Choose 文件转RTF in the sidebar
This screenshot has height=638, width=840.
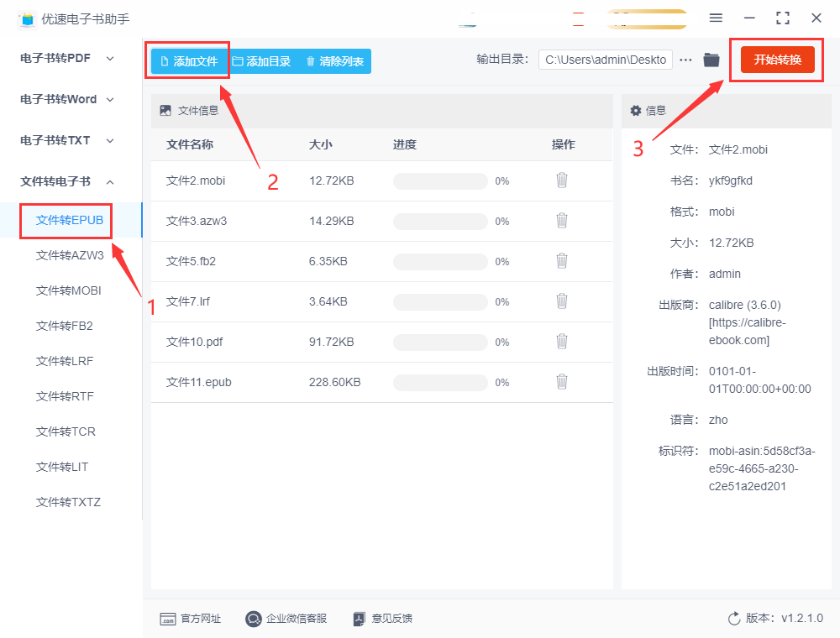(x=65, y=396)
